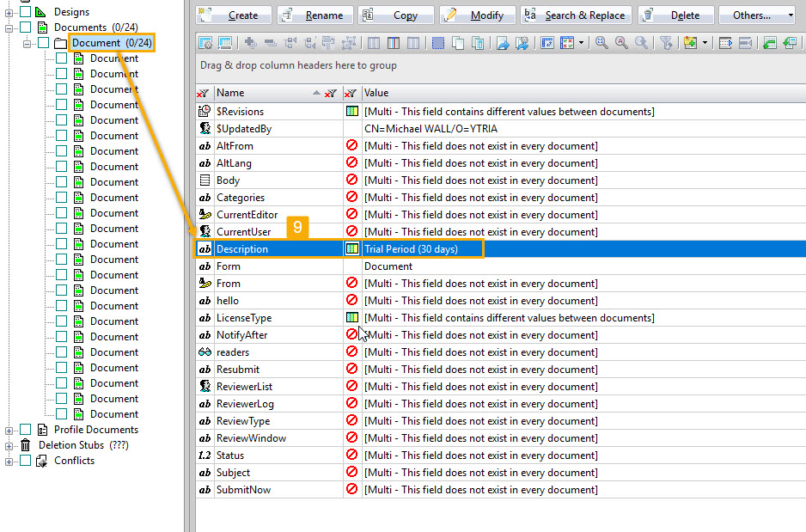Click the Create starburst icon button
The image size is (806, 532).
203,15
